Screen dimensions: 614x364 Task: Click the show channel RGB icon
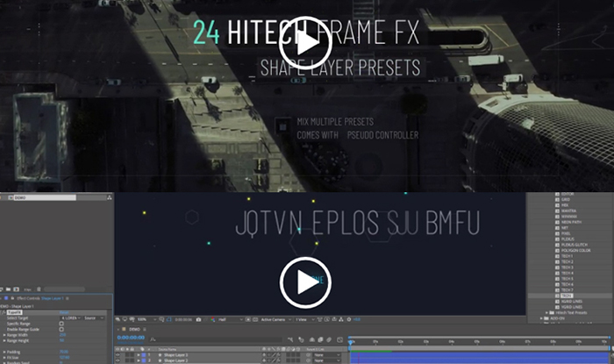pos(212,319)
